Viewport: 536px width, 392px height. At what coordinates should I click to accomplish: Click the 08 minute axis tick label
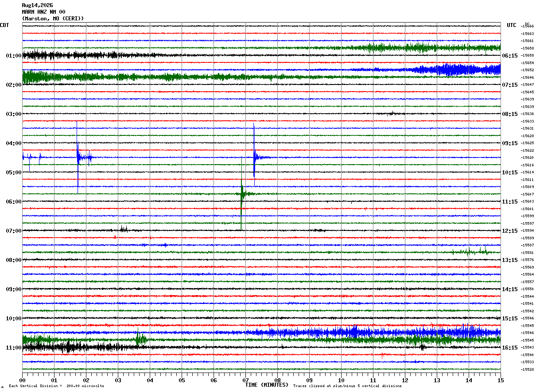click(x=277, y=380)
